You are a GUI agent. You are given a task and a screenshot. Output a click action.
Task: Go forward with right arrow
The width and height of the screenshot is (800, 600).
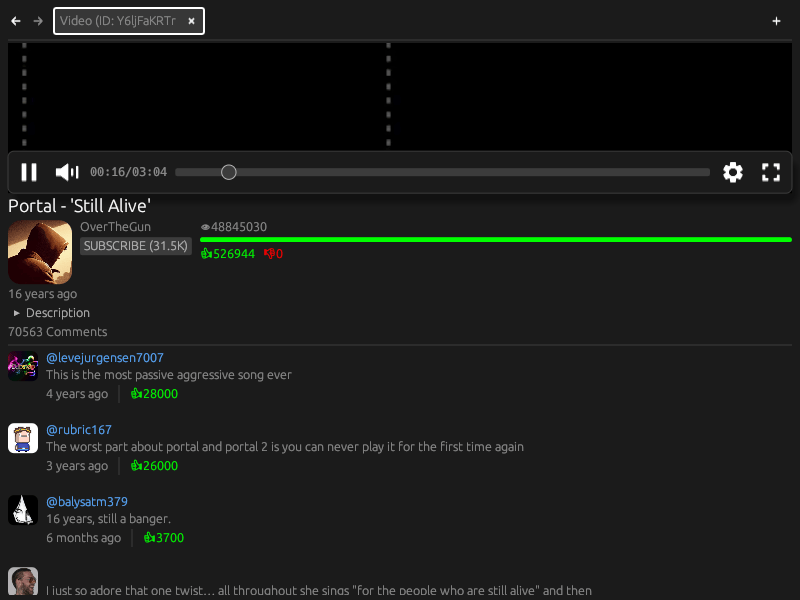(38, 21)
